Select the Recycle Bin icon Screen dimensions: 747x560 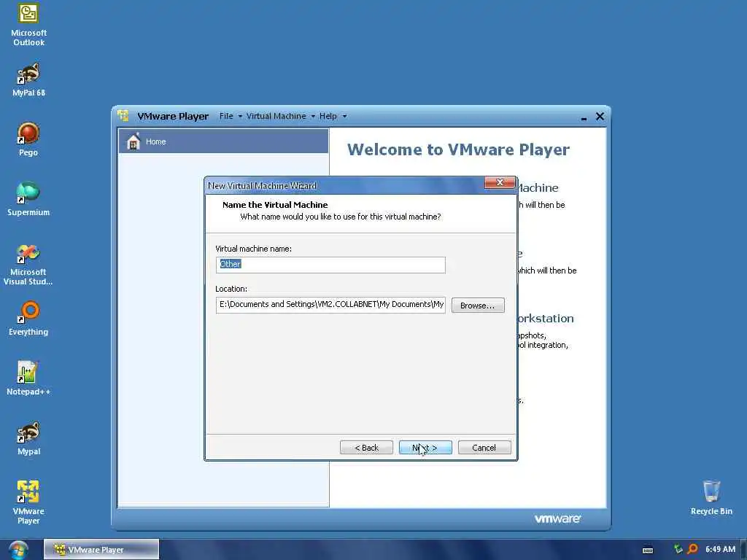[711, 498]
